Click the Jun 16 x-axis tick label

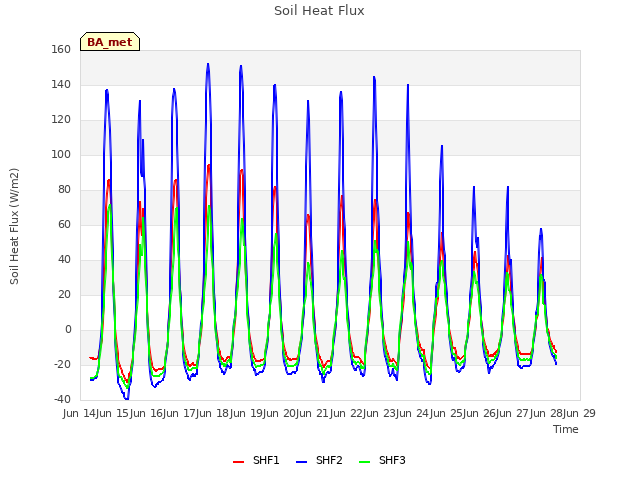147,413
